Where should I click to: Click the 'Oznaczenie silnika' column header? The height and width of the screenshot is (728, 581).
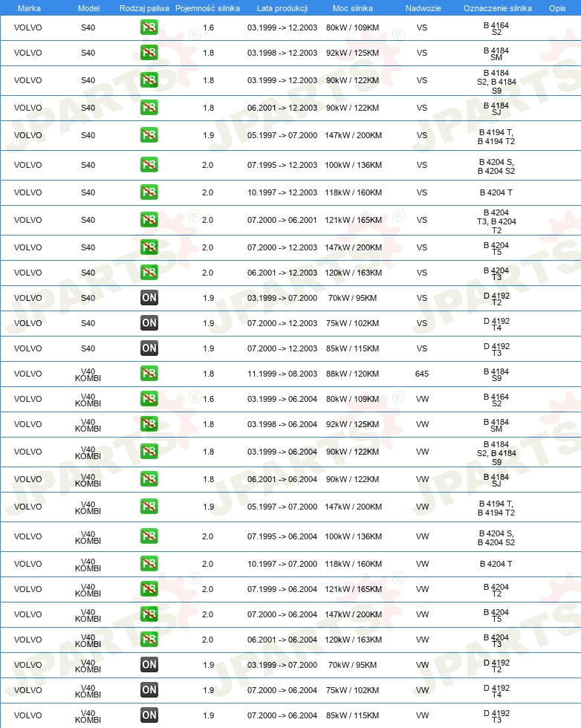pyautogui.click(x=497, y=8)
